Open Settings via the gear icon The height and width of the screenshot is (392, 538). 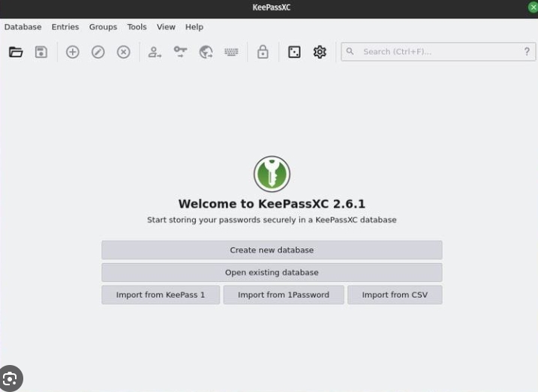(x=320, y=52)
